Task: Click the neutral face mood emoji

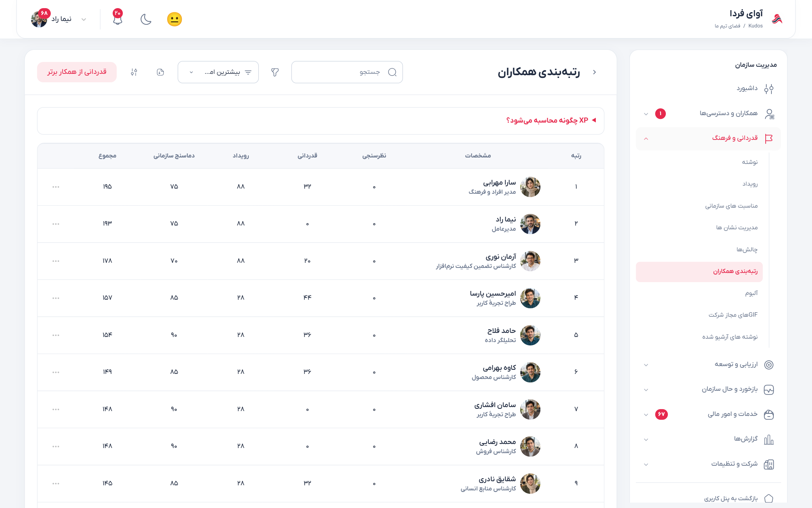Action: tap(175, 19)
